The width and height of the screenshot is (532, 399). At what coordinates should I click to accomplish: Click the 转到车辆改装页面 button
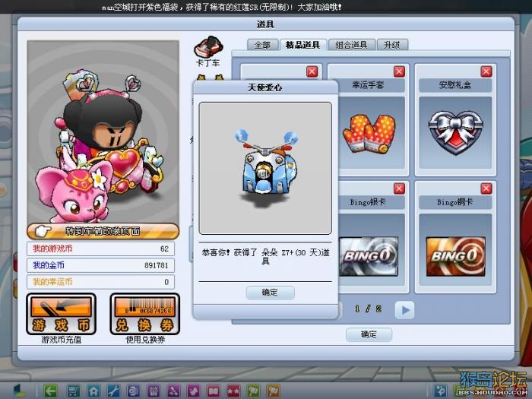point(103,231)
